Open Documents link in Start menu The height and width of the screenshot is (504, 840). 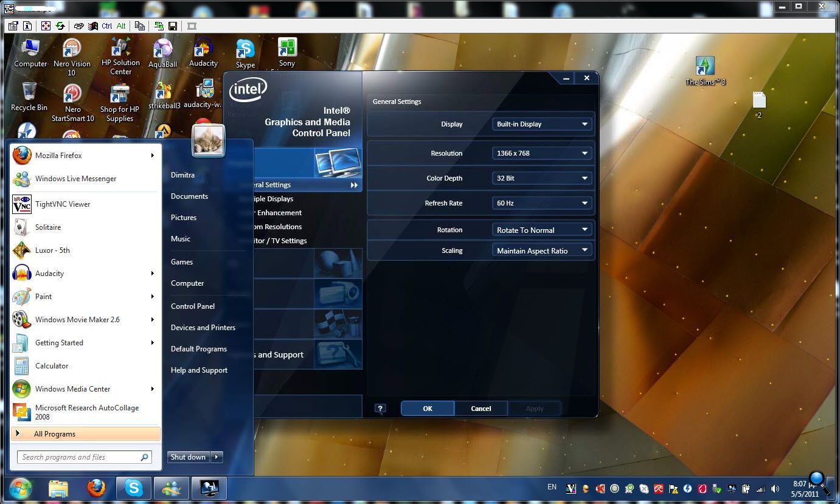coord(189,196)
